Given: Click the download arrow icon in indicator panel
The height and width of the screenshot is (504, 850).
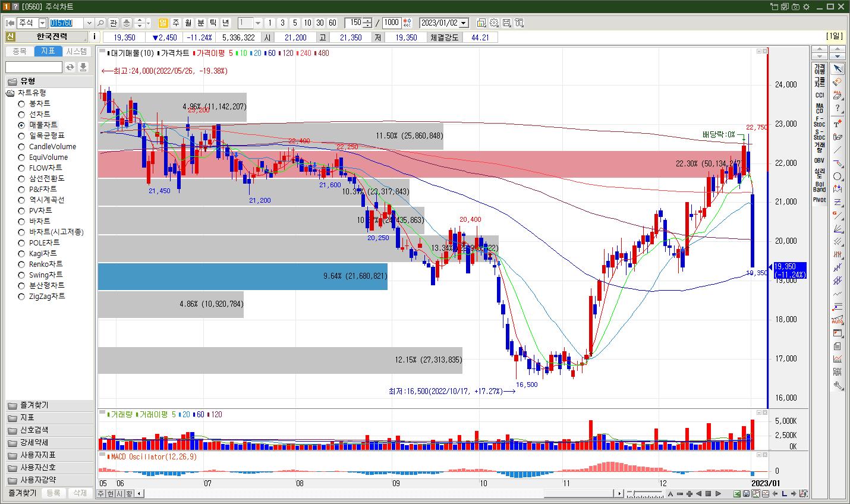Looking at the screenshot, I should pos(83,67).
